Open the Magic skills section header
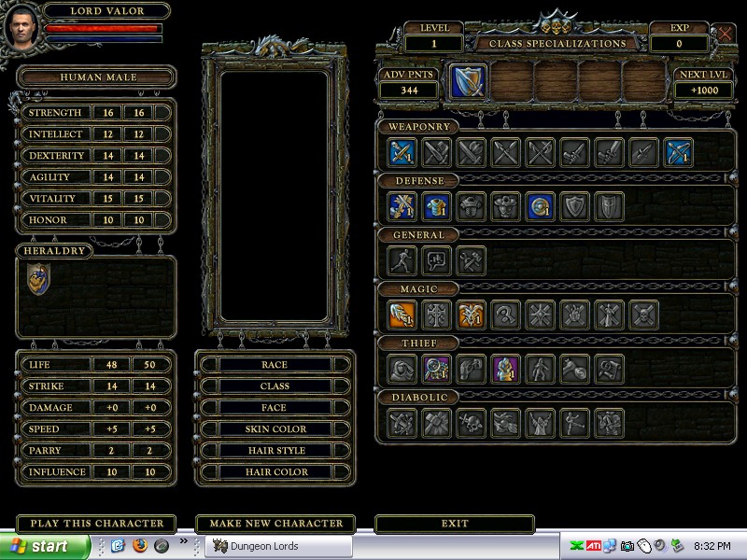The image size is (747, 560). click(418, 289)
